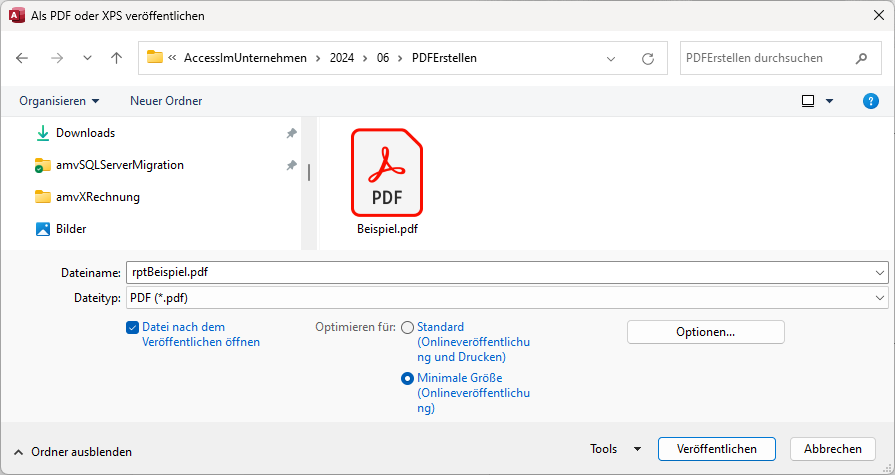Click the Beispiel.pdf file name
895x475 pixels.
(388, 229)
